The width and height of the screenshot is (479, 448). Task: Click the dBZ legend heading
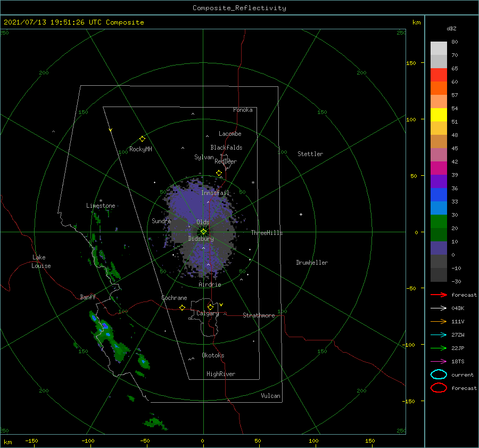coord(451,28)
